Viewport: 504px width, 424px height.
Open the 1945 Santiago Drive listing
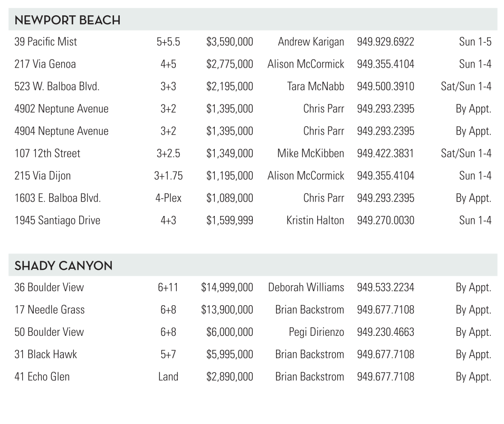[57, 221]
